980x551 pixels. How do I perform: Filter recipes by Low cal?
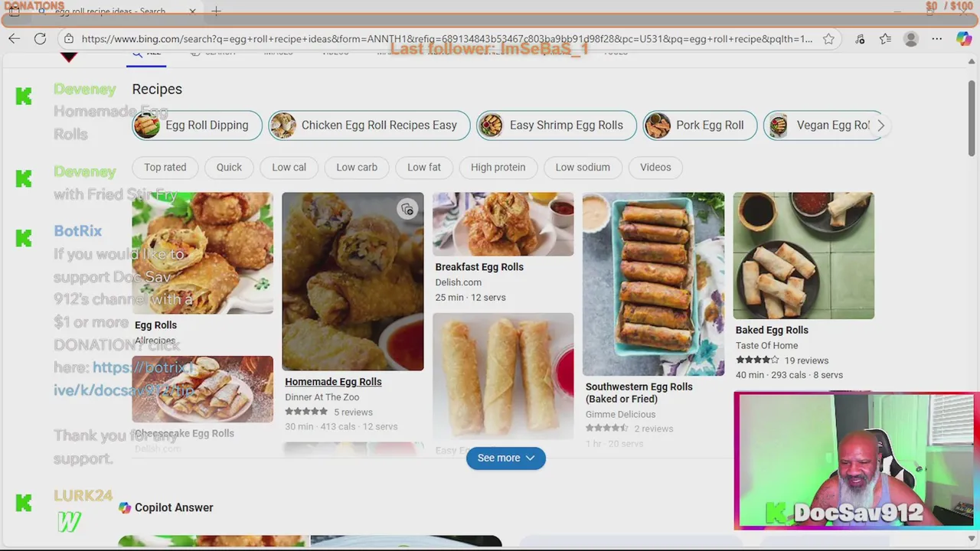click(x=289, y=167)
